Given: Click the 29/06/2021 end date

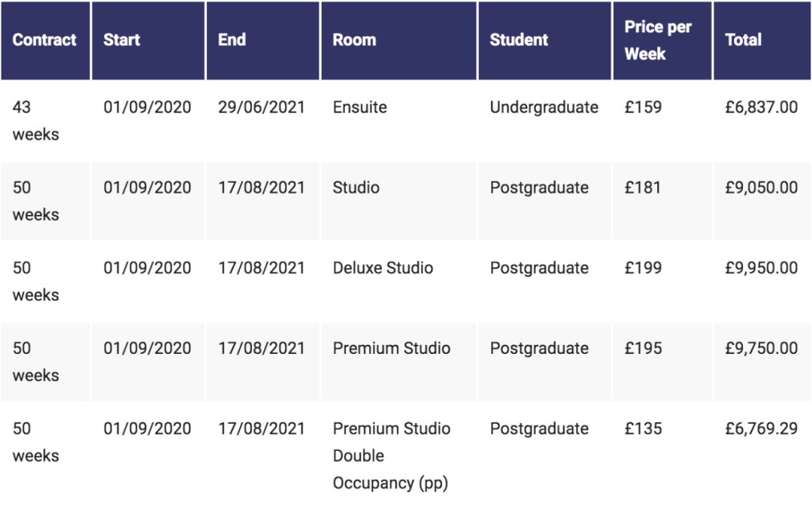Looking at the screenshot, I should (262, 107).
